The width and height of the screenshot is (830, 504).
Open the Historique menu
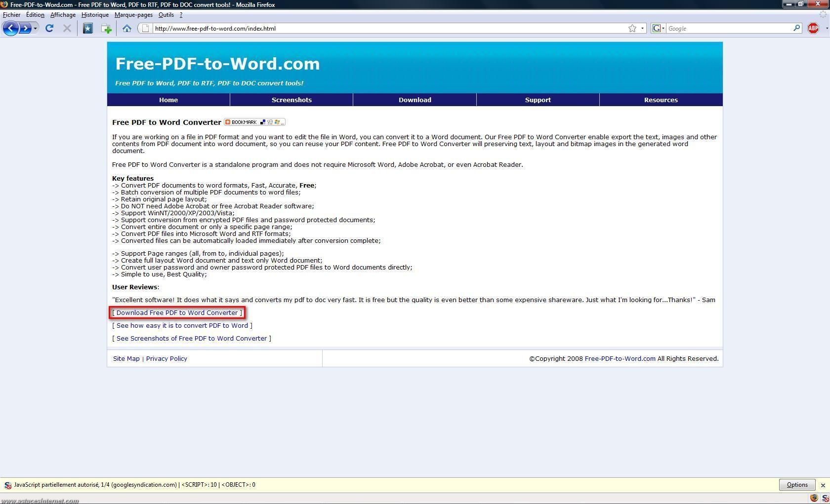click(x=95, y=15)
